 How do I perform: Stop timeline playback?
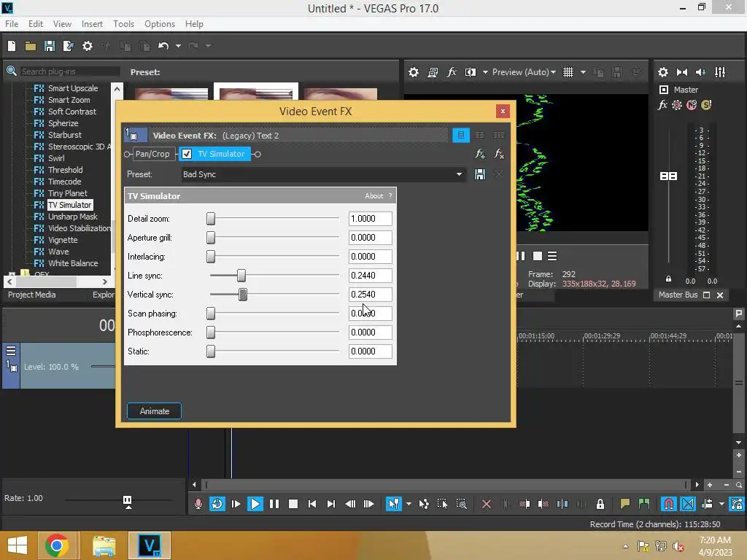click(x=293, y=504)
